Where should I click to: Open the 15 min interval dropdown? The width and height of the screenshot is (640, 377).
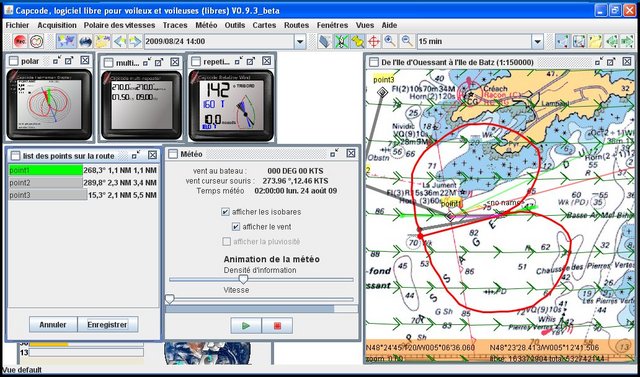538,41
